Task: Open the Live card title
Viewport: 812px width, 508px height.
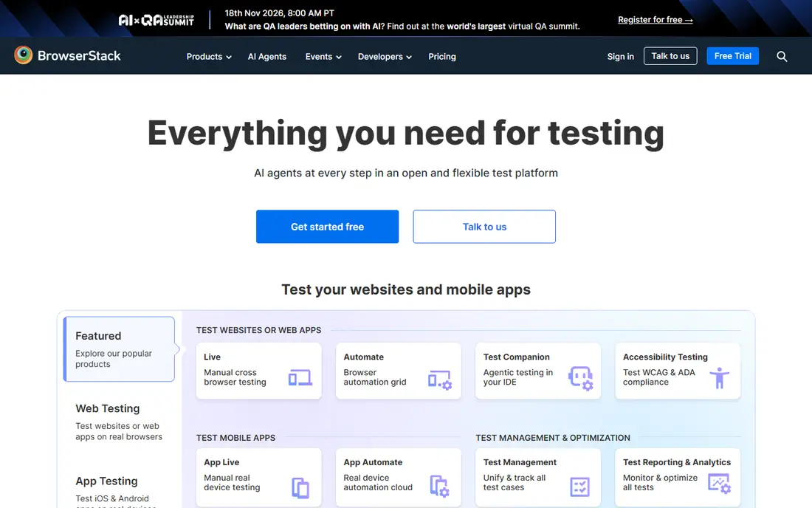Action: coord(212,357)
